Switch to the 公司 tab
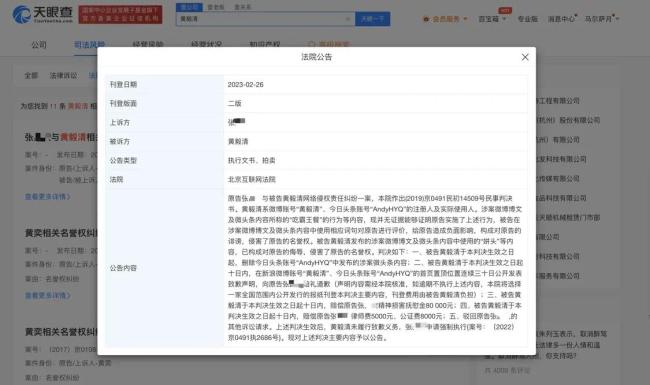650x385 pixels. tap(39, 45)
